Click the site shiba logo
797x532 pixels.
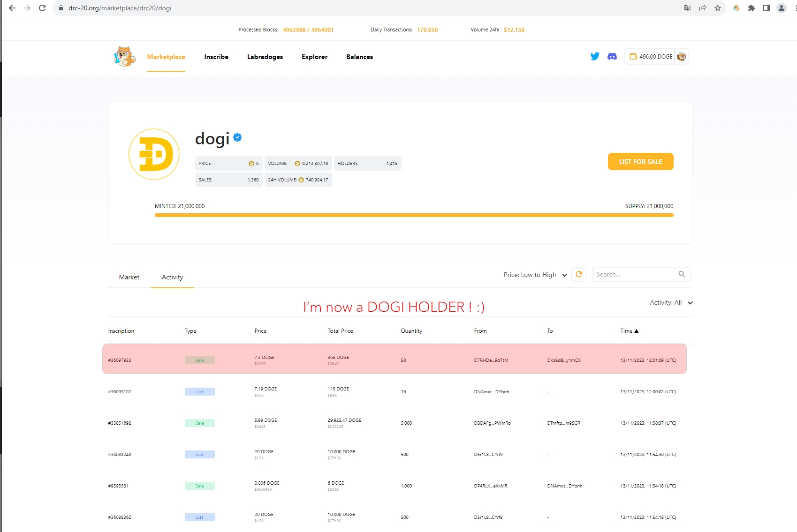click(125, 57)
